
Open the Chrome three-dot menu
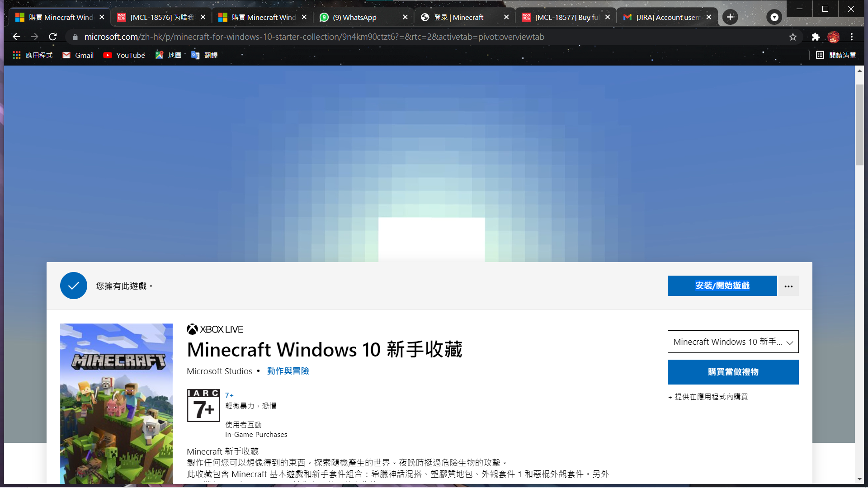(852, 37)
